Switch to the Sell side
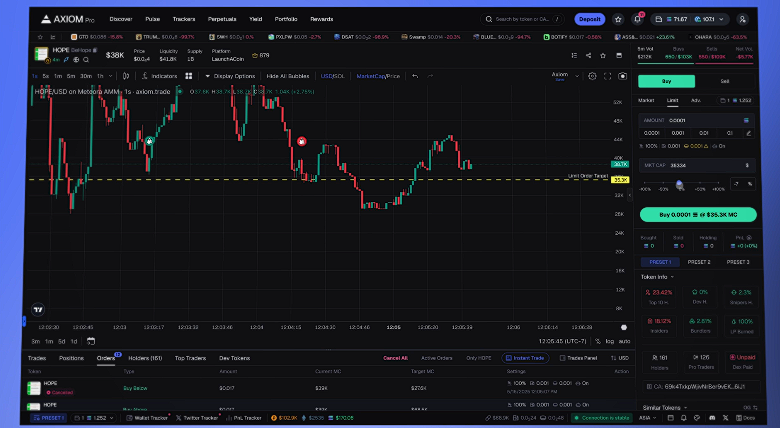The width and height of the screenshot is (780, 428). (x=725, y=81)
